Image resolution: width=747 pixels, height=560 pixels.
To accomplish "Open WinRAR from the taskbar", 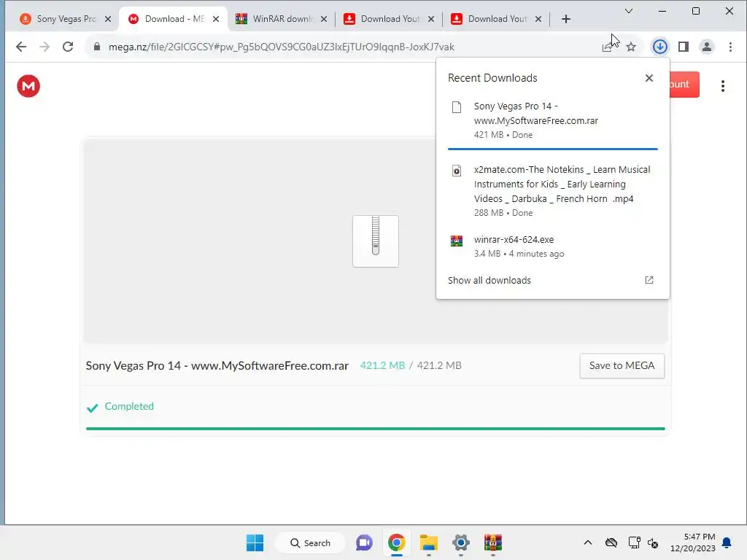I will pyautogui.click(x=493, y=542).
